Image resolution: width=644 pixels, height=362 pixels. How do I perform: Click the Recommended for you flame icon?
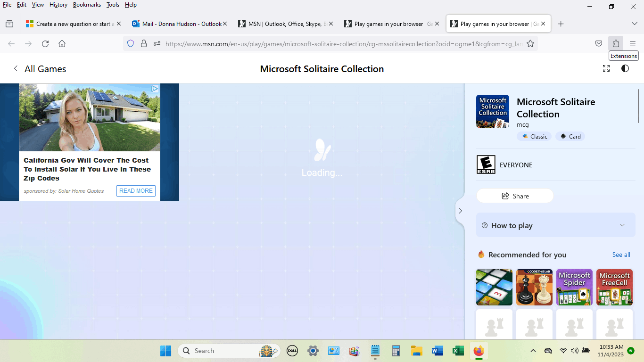(481, 254)
